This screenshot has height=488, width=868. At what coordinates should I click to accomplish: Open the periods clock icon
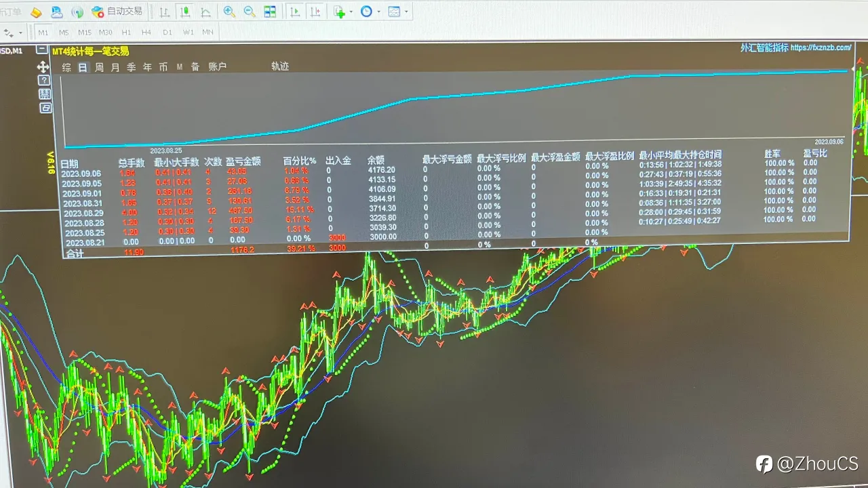(366, 12)
